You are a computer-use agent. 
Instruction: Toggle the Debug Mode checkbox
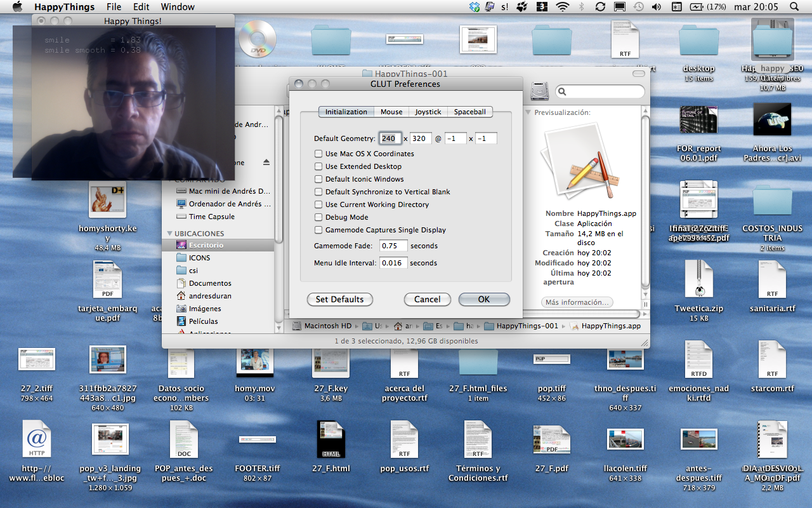318,217
